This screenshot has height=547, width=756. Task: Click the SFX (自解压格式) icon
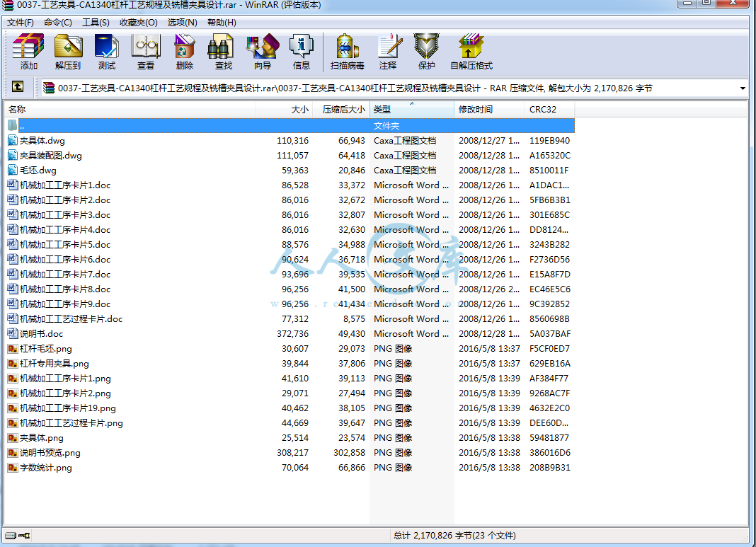point(471,51)
